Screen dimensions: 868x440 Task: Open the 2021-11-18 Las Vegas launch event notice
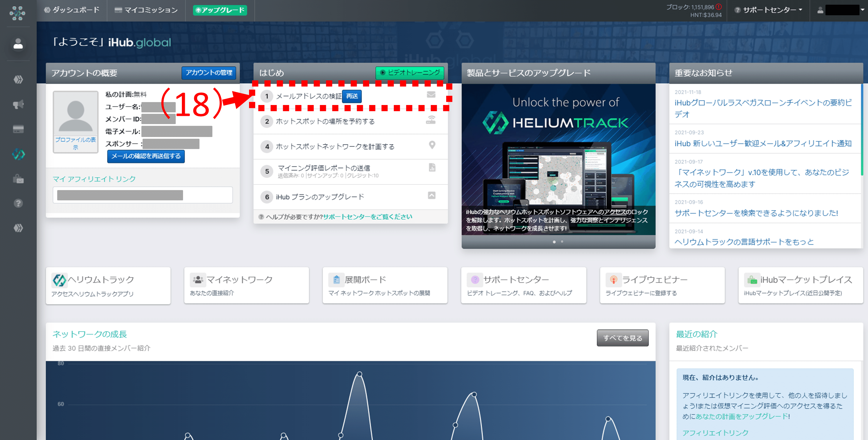point(763,109)
